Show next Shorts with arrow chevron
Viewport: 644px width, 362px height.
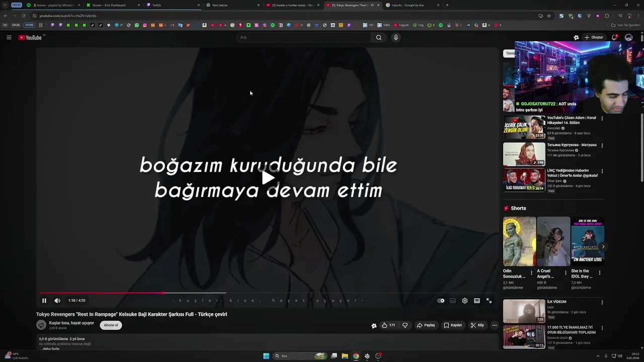click(603, 246)
